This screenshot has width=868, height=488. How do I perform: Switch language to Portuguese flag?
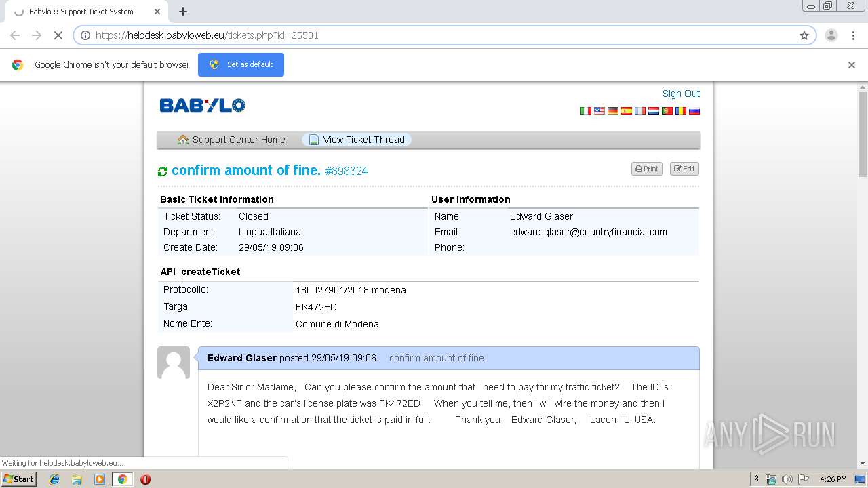pyautogui.click(x=667, y=110)
